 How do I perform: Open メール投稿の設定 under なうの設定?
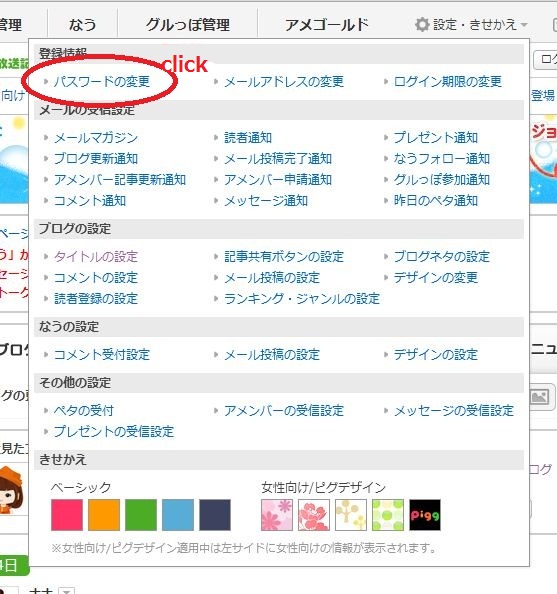point(272,355)
